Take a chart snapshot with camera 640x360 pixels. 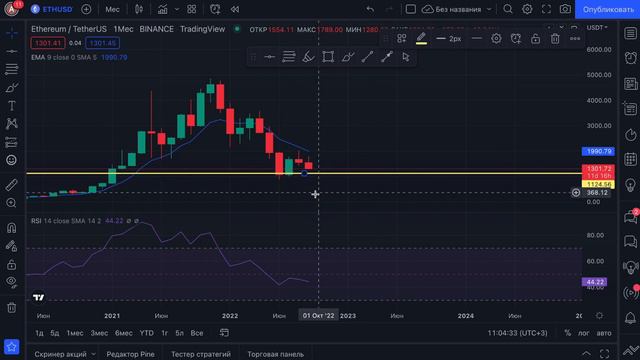click(x=565, y=9)
